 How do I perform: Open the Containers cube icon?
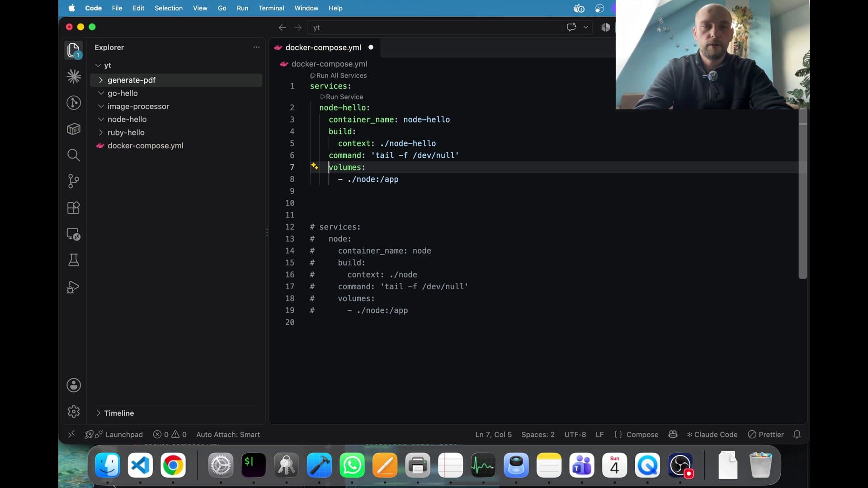point(74,129)
